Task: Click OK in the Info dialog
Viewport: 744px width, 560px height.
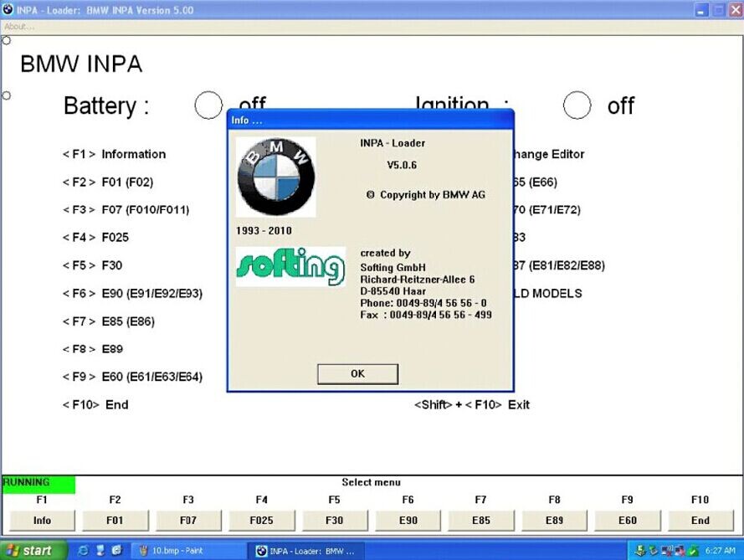Action: click(357, 374)
